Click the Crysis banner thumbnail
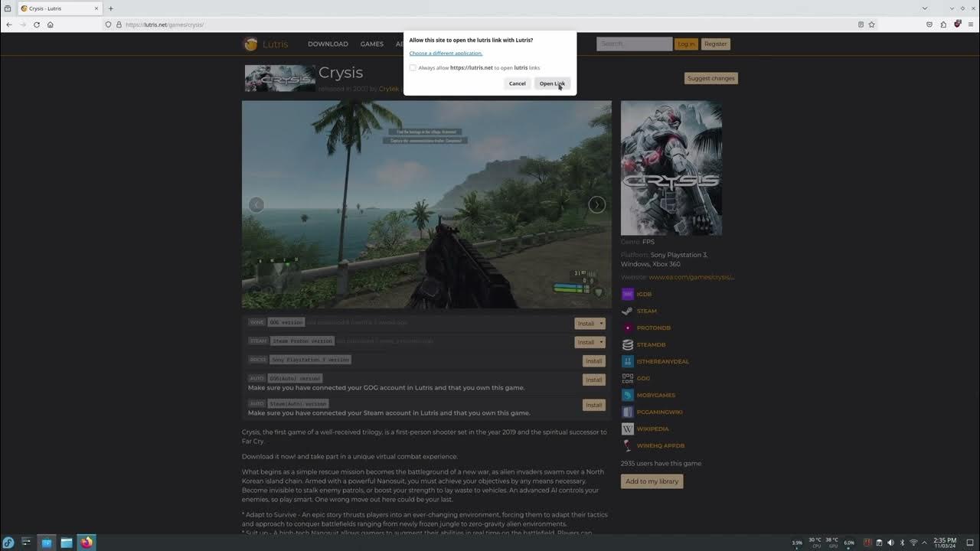 point(279,78)
